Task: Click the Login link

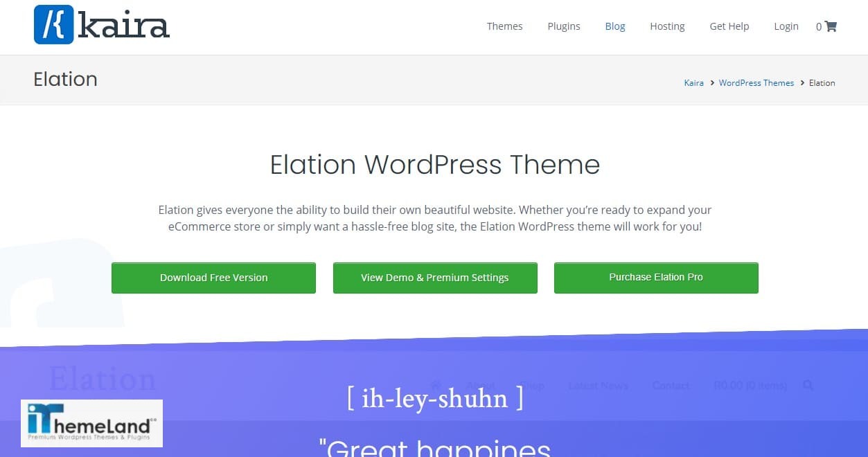Action: (x=786, y=26)
